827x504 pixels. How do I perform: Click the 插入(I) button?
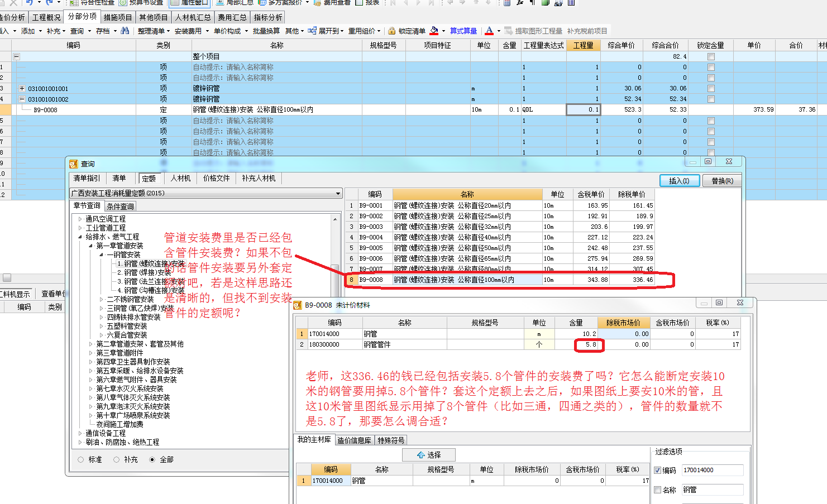pyautogui.click(x=680, y=181)
